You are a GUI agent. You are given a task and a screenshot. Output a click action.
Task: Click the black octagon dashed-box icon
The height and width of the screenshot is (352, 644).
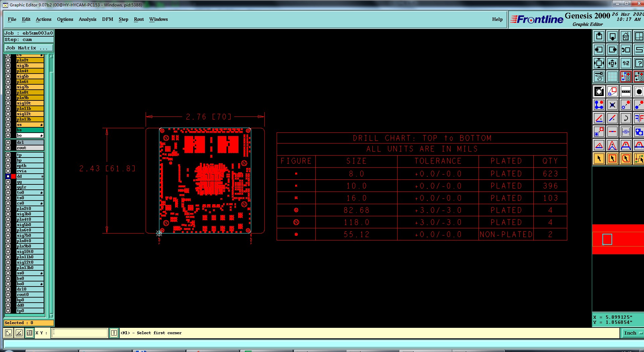coord(639,91)
